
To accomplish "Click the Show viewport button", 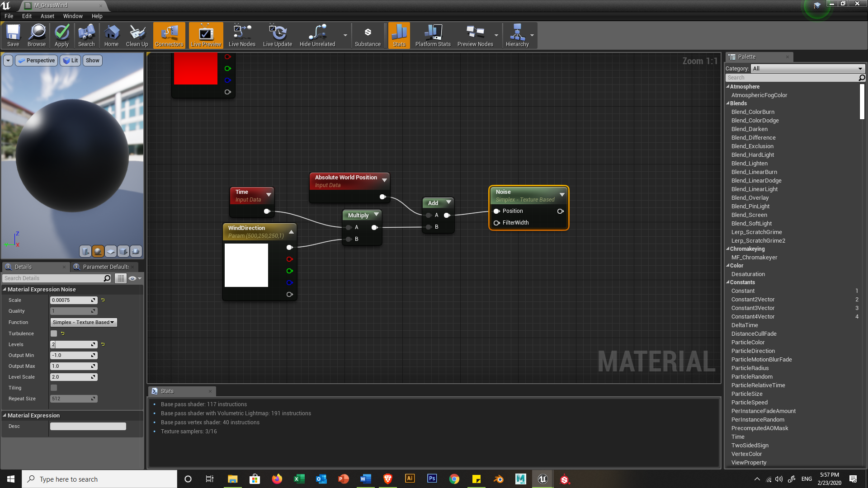I will [x=92, y=61].
